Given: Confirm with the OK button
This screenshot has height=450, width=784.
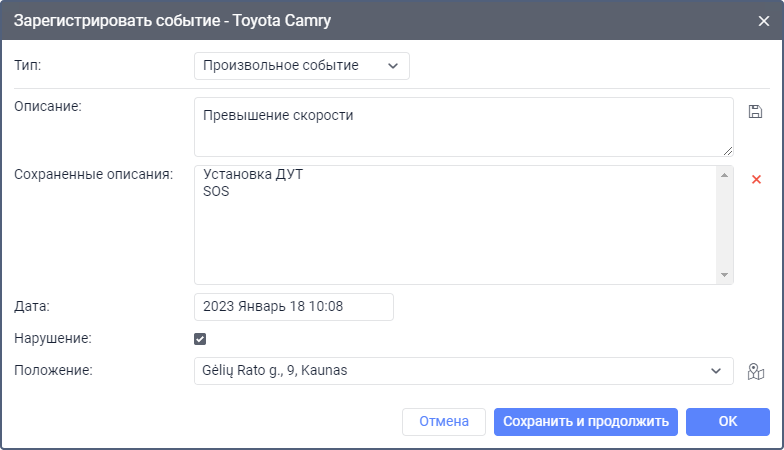Looking at the screenshot, I should [x=727, y=421].
